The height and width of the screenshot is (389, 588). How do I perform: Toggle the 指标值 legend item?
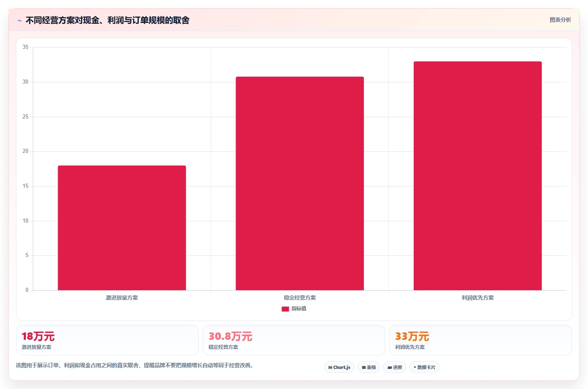(x=294, y=309)
